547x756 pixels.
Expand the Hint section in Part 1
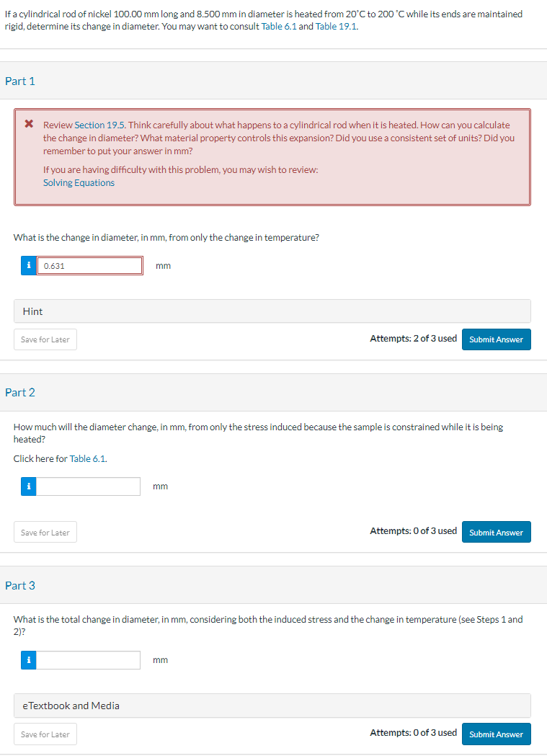click(272, 311)
